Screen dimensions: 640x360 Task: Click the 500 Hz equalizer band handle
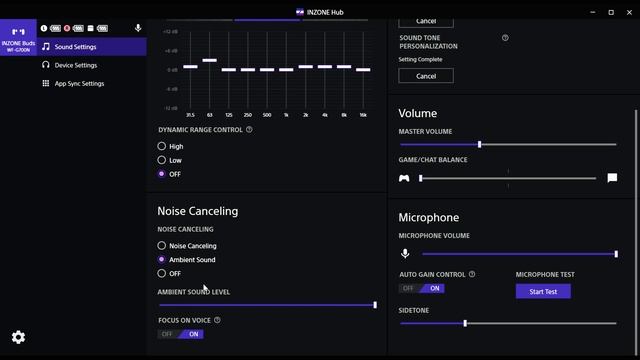click(x=267, y=70)
